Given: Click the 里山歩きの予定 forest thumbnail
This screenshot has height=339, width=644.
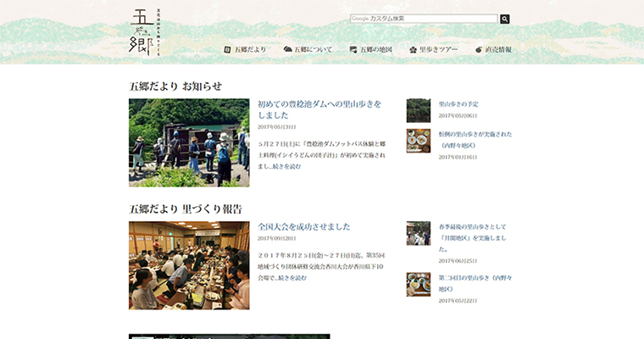Looking at the screenshot, I should (x=419, y=110).
